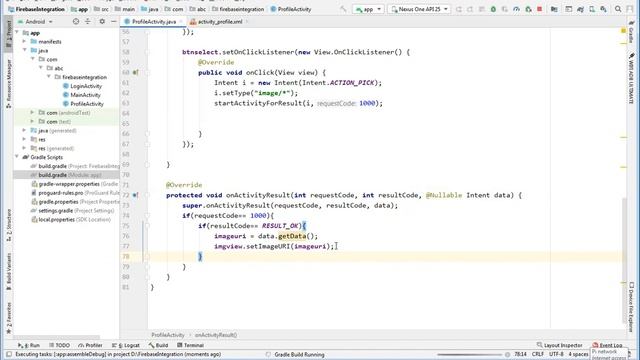This screenshot has width=640, height=360.
Task: Click the override gutter marker on line 72
Action: click(x=135, y=195)
